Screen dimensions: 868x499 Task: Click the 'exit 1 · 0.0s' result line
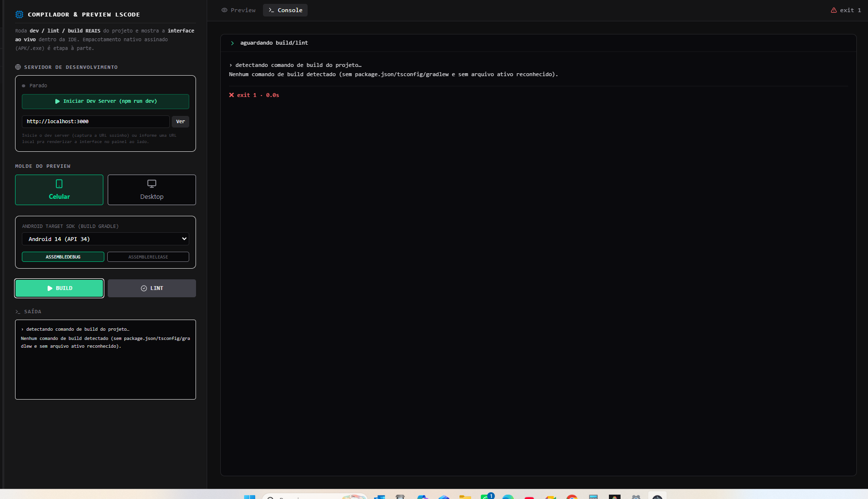254,96
